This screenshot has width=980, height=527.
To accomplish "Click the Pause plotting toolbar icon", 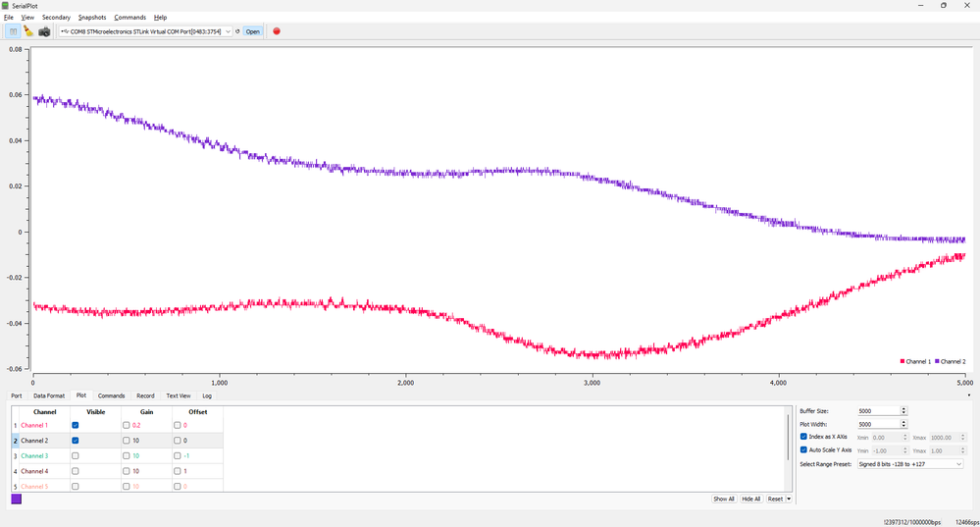I will click(13, 31).
